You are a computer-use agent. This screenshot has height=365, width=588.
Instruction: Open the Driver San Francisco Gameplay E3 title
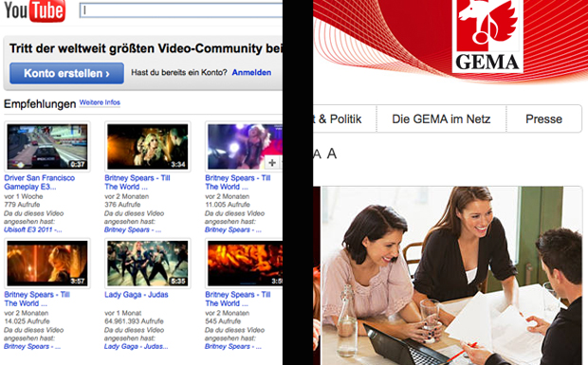(x=40, y=182)
